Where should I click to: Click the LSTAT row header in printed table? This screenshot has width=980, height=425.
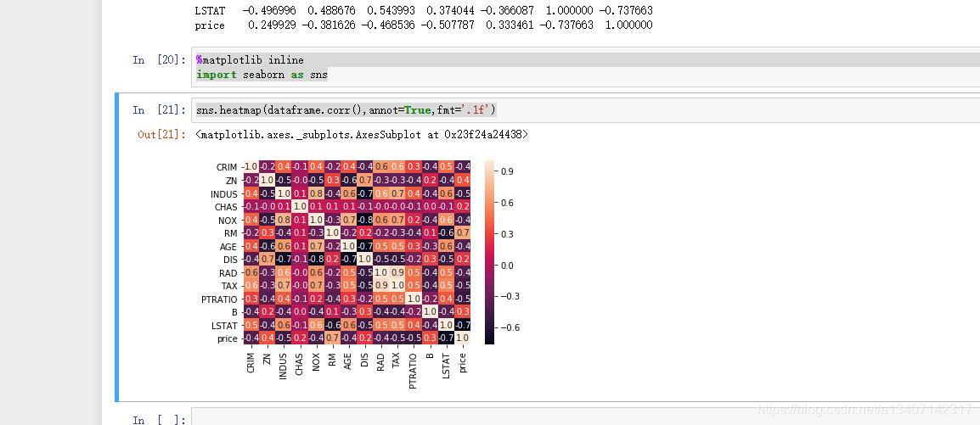(x=211, y=11)
